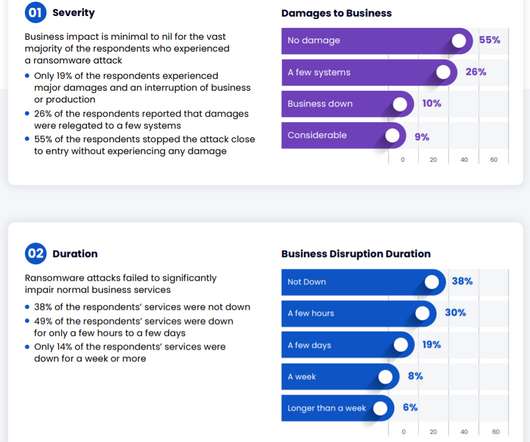This screenshot has height=442, width=530.
Task: Click the 55% value label
Action: pos(489,40)
